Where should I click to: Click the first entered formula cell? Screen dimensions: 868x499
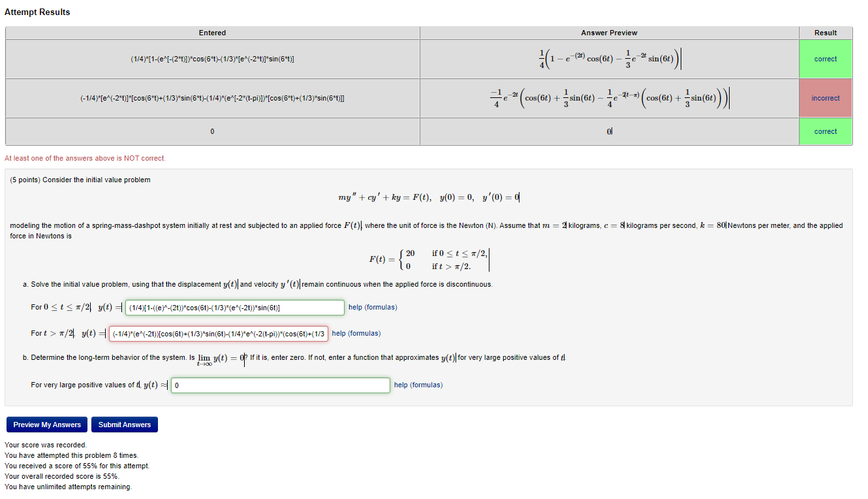click(x=213, y=59)
